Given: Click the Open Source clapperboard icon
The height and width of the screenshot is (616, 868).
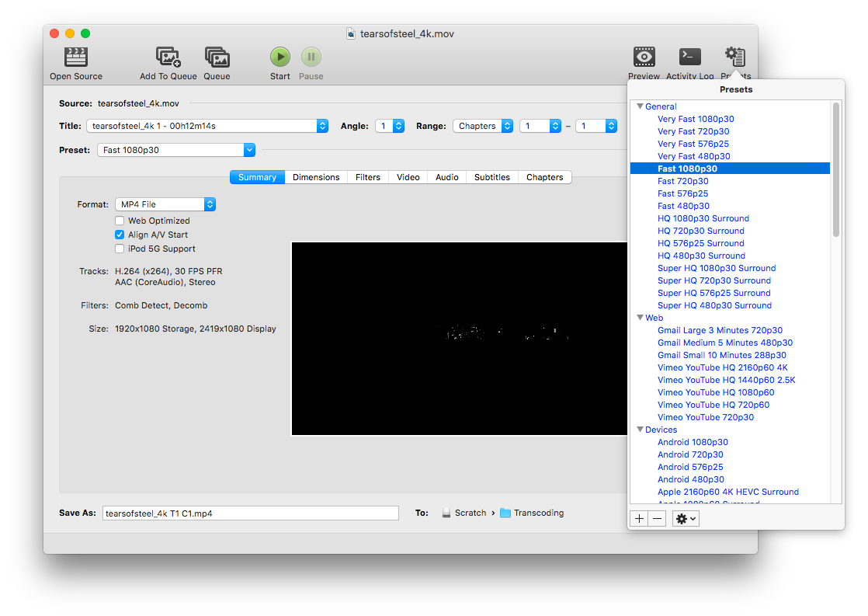Looking at the screenshot, I should click(76, 57).
